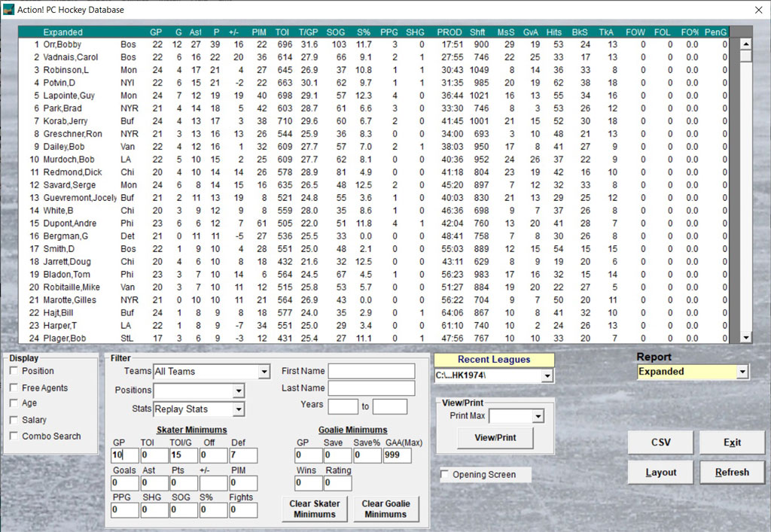771x532 pixels.
Task: Click the app icon in the title bar
Action: pos(8,9)
